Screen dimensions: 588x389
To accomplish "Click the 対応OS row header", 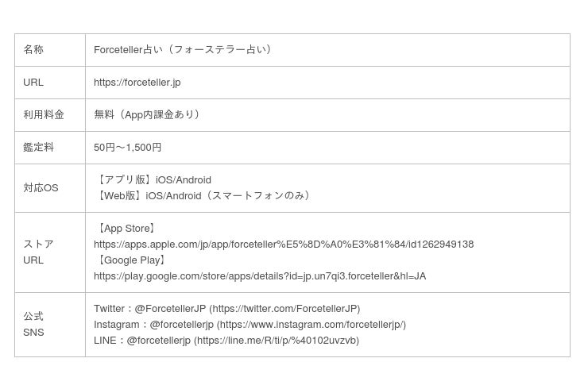I will point(41,188).
